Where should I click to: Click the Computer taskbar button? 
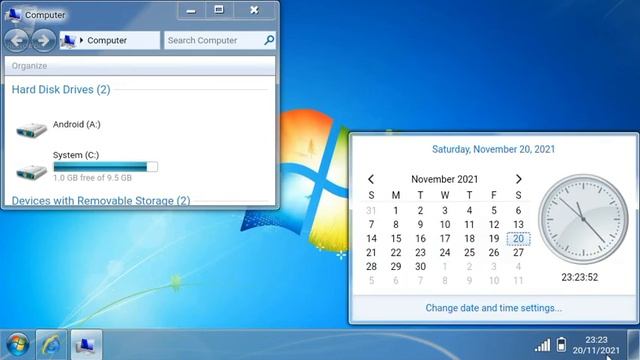tap(86, 345)
